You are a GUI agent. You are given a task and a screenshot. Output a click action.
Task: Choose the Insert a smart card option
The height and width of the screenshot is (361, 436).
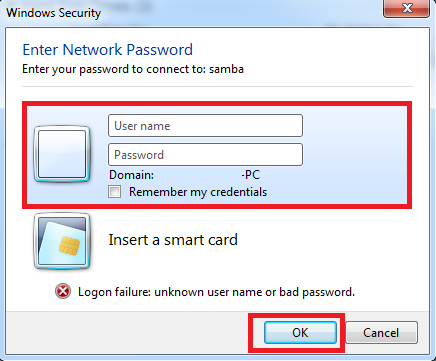pos(173,240)
